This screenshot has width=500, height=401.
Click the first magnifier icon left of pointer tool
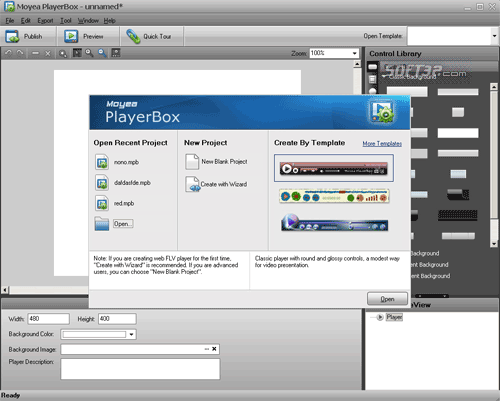coord(63,53)
